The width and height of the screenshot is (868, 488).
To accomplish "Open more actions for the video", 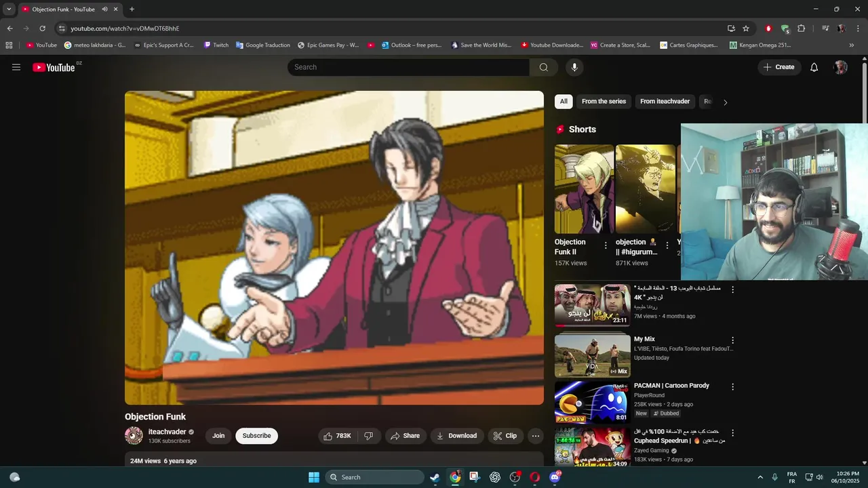I will [536, 436].
